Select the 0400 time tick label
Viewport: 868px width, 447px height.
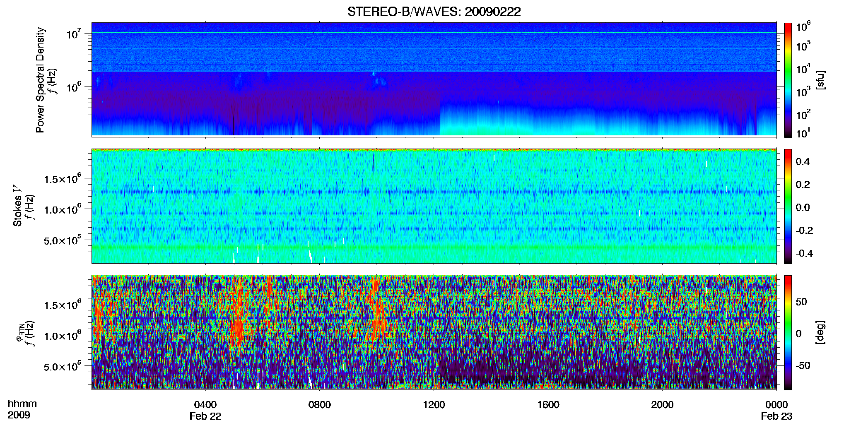click(x=205, y=405)
